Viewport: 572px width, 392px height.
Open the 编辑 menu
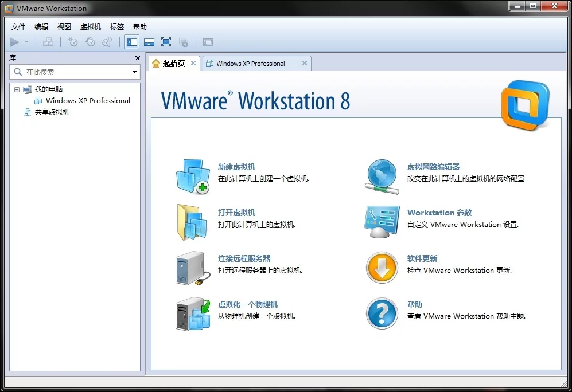[41, 26]
